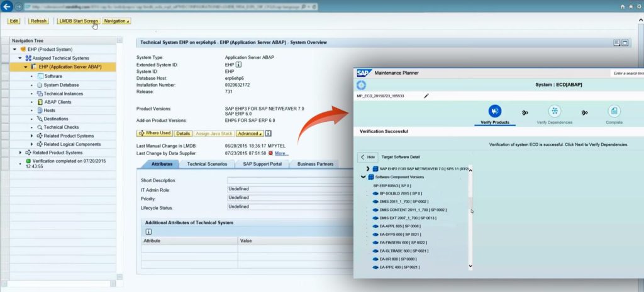Click the browser forward arrow button
Screen dimensions: 644x292
tap(18, 7)
